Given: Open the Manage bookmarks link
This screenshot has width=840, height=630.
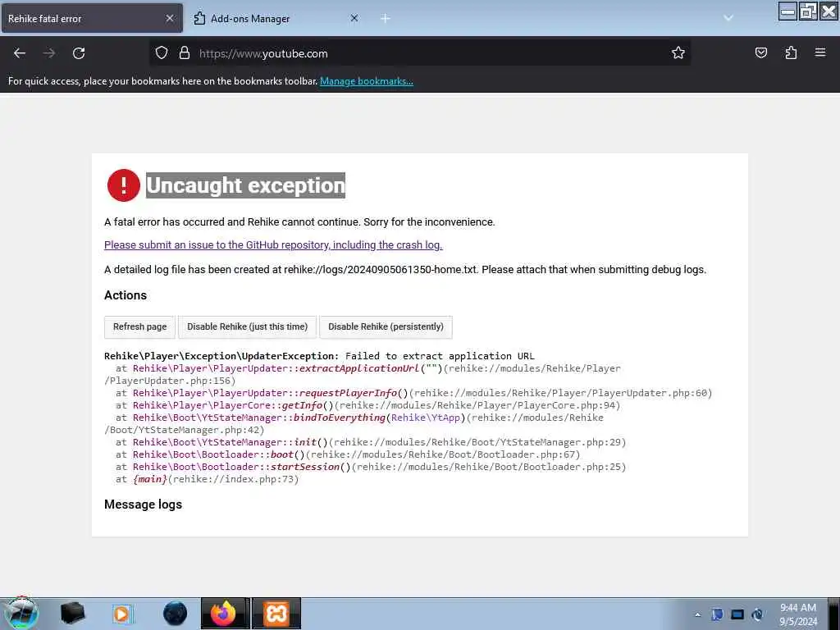Looking at the screenshot, I should (x=367, y=81).
